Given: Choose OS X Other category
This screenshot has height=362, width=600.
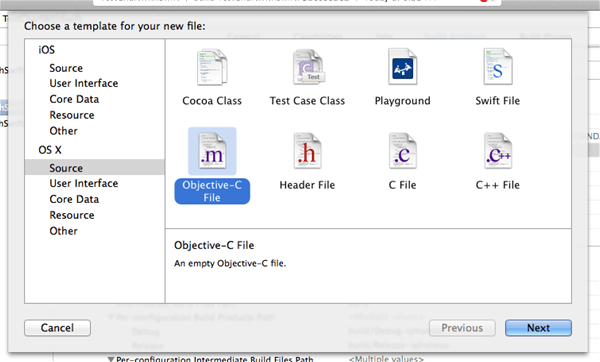Looking at the screenshot, I should click(63, 231).
